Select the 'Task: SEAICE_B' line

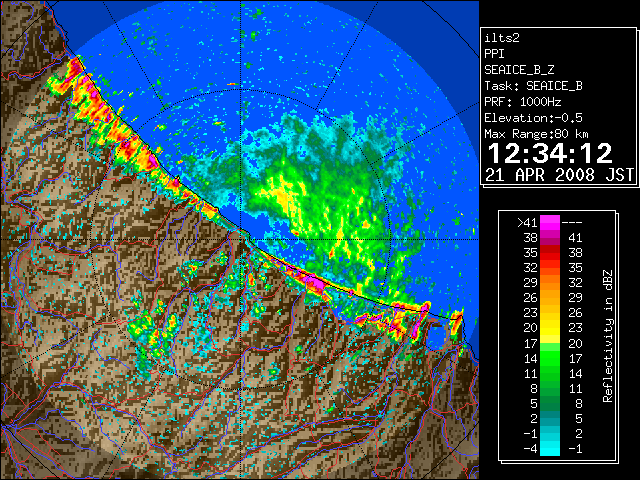[x=533, y=86]
